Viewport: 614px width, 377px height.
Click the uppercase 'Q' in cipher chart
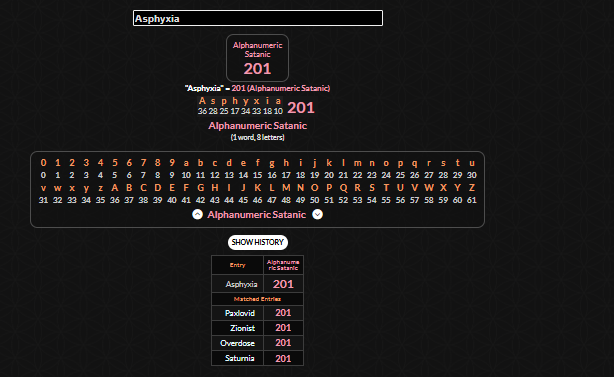(343, 188)
